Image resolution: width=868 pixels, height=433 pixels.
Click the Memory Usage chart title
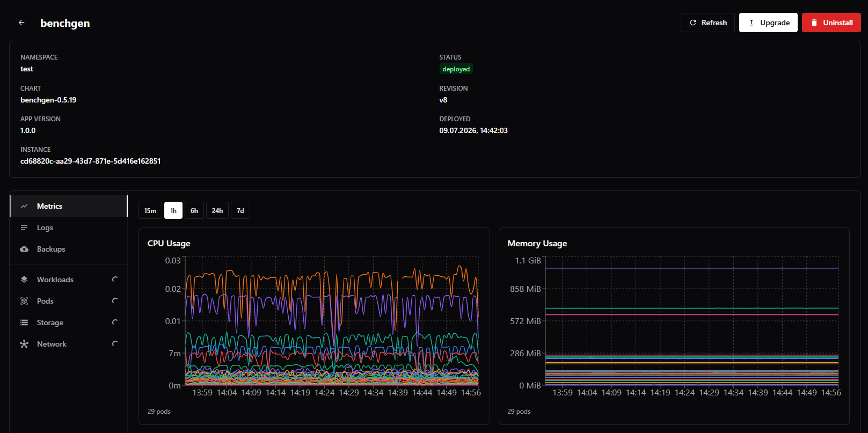tap(537, 243)
